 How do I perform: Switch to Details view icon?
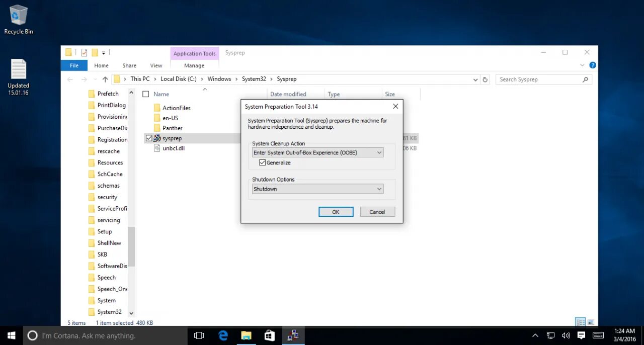point(580,322)
